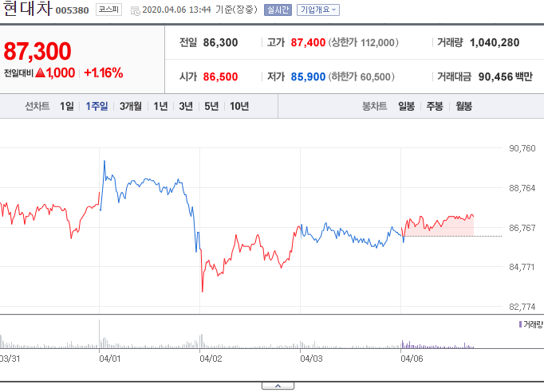This screenshot has height=392, width=544.
Task: Click the opening price 86,500
Action: (x=220, y=76)
